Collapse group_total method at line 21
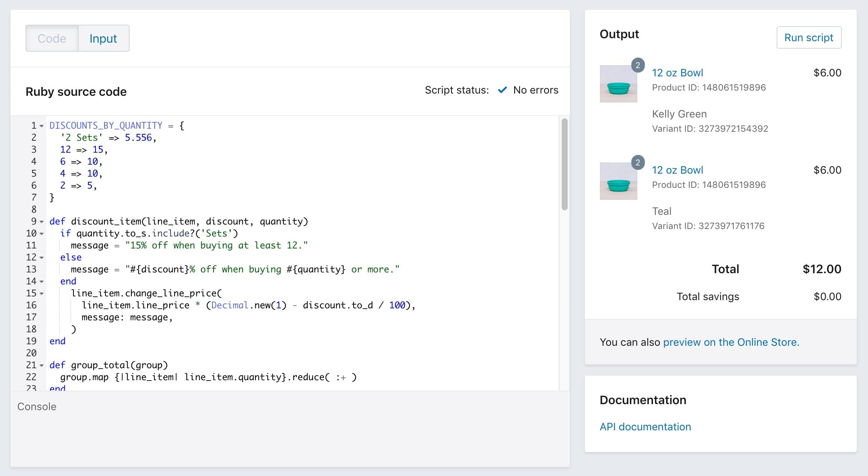 pos(42,365)
